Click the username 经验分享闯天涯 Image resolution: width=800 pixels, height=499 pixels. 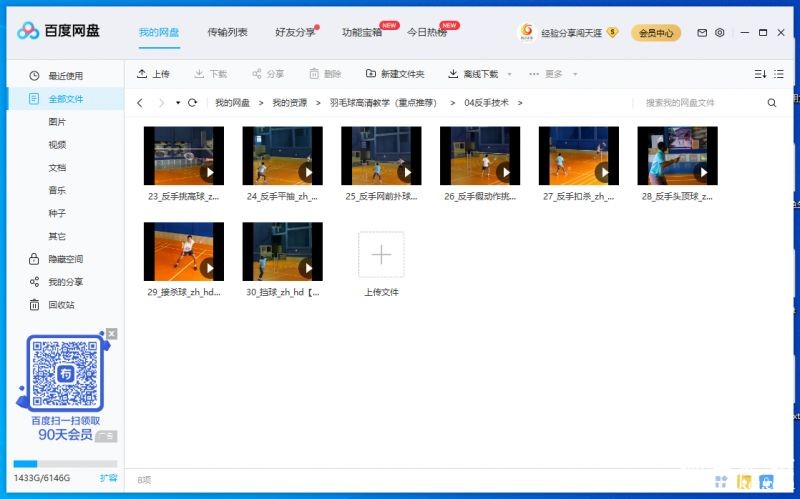click(571, 33)
